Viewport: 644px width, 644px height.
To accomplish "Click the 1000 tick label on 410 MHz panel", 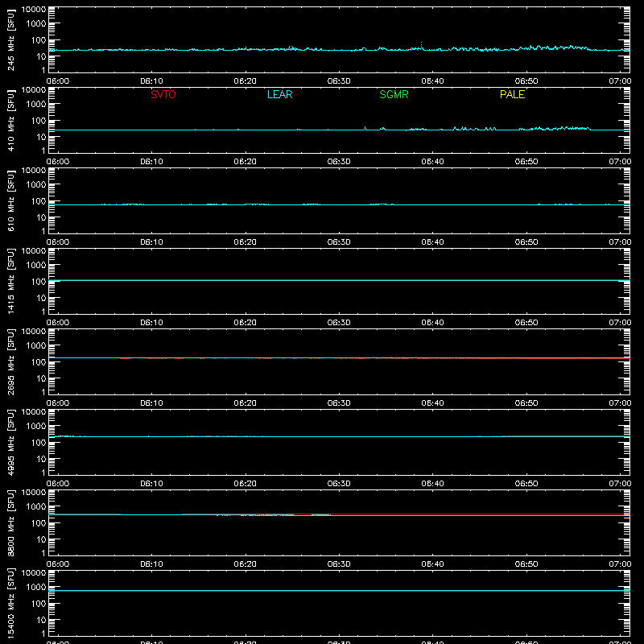I will click(36, 105).
